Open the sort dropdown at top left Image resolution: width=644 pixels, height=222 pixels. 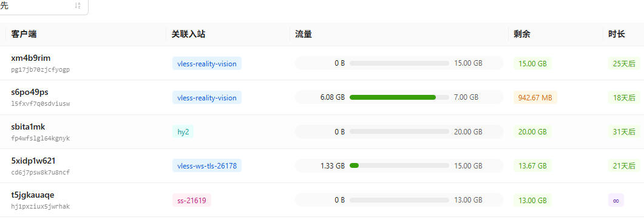43,6
